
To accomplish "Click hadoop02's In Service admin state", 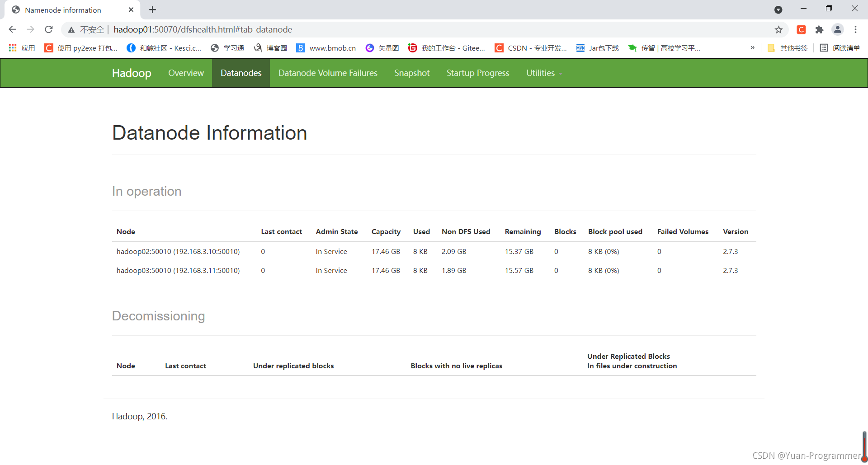I will tap(331, 251).
